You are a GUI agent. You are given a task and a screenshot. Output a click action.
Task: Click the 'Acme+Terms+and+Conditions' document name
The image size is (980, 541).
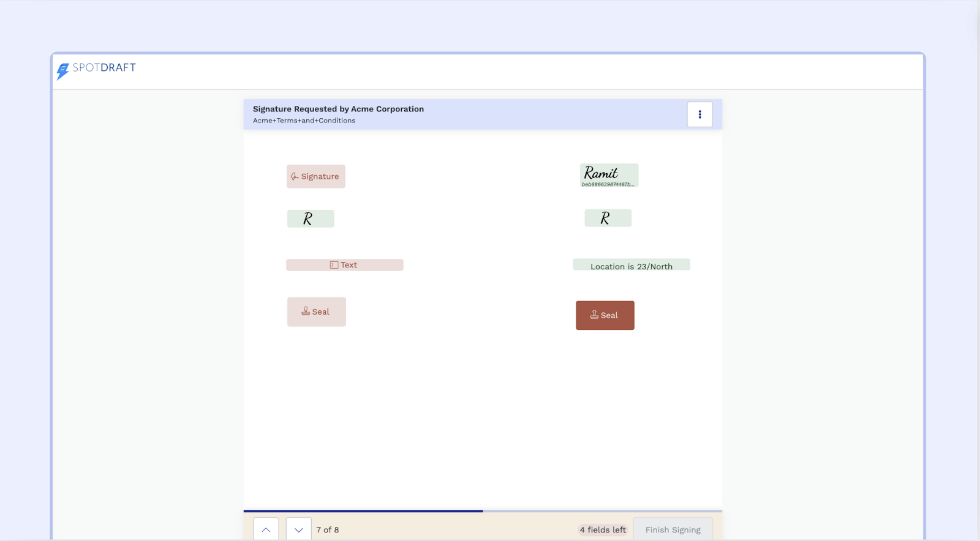[304, 121]
